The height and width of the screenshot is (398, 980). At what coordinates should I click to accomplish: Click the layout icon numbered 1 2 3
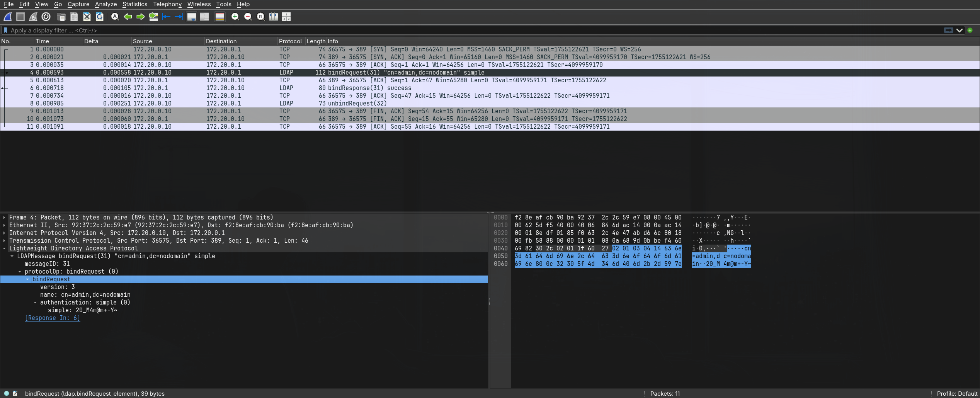(286, 17)
